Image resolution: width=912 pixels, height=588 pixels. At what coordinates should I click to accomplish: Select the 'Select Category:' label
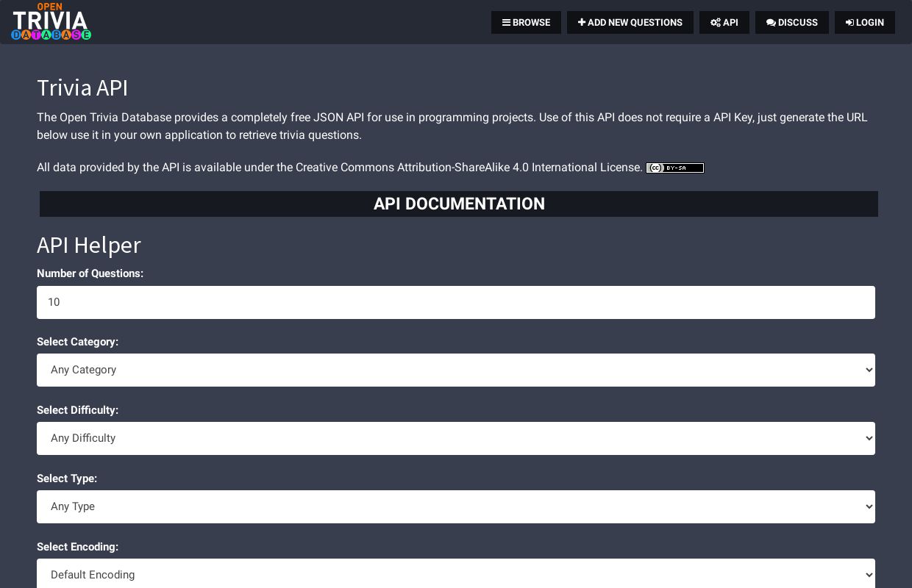click(x=77, y=342)
